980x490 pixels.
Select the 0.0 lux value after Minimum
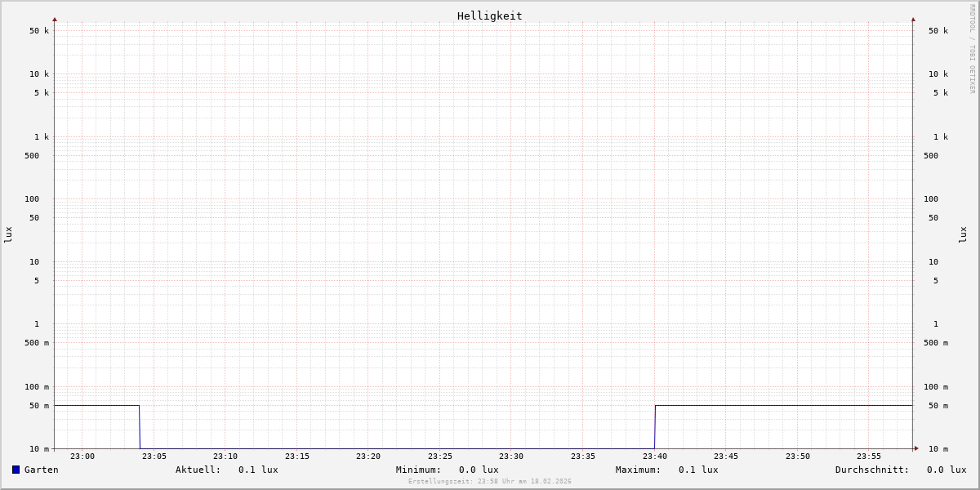479,470
